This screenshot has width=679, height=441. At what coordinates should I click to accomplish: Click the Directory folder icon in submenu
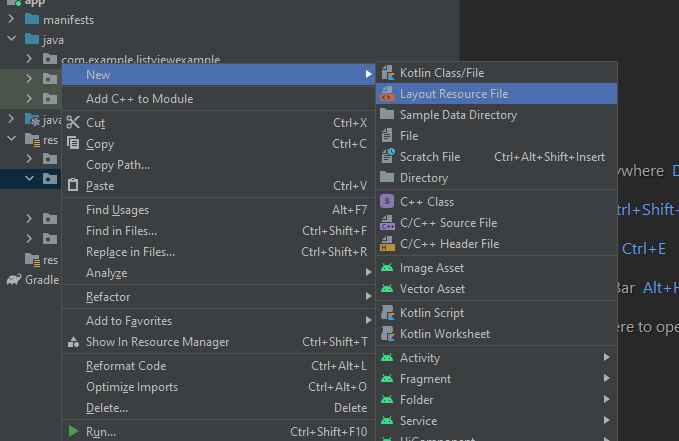click(x=387, y=177)
